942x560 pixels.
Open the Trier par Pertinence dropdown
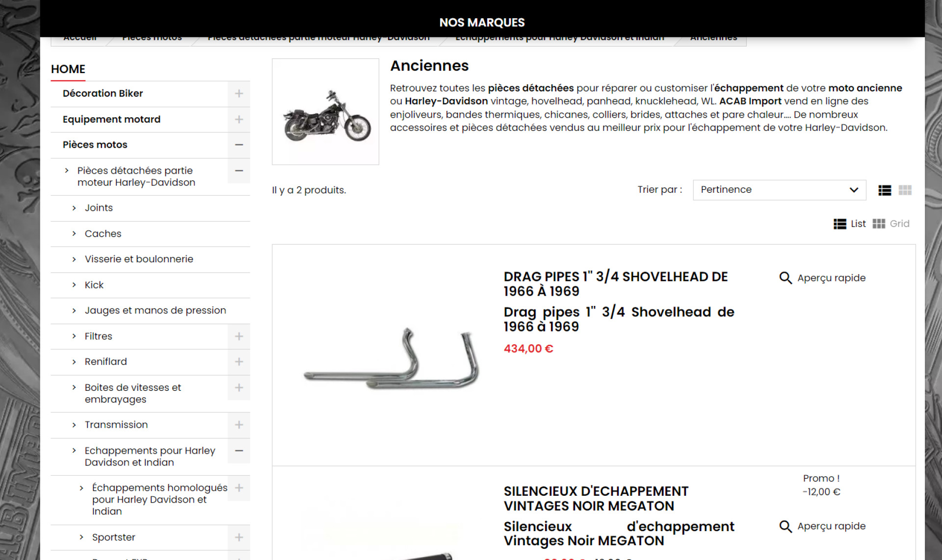pyautogui.click(x=779, y=190)
